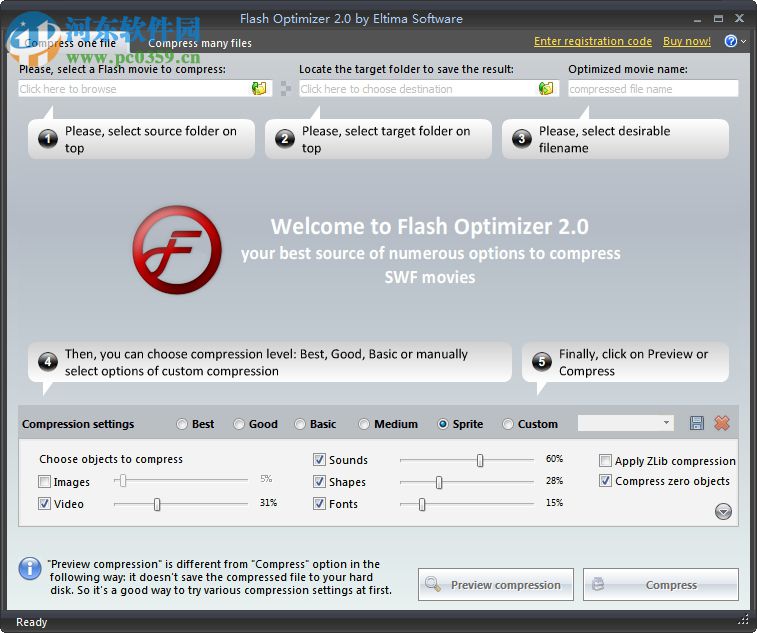Click the Preview compression button

[x=496, y=585]
